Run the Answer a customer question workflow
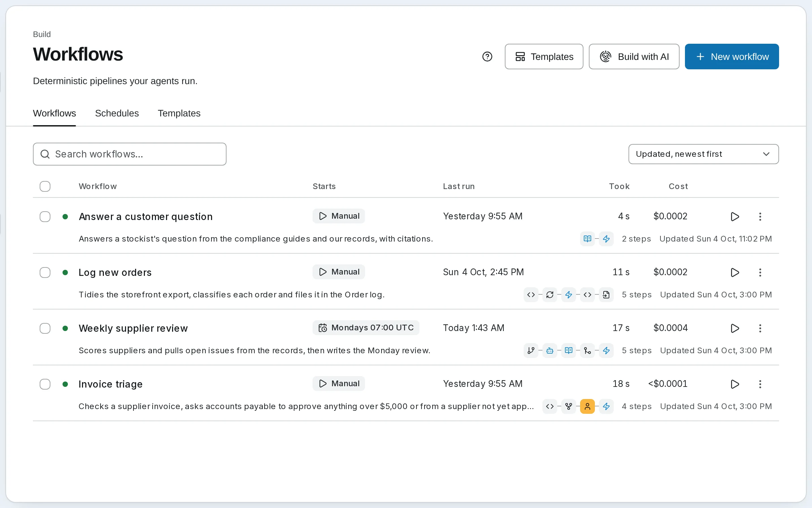812x508 pixels. pos(735,217)
